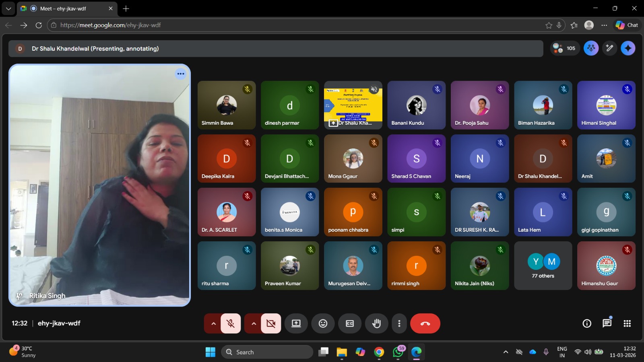Turn on the camera
Viewport: 644px width, 362px height.
point(271,323)
